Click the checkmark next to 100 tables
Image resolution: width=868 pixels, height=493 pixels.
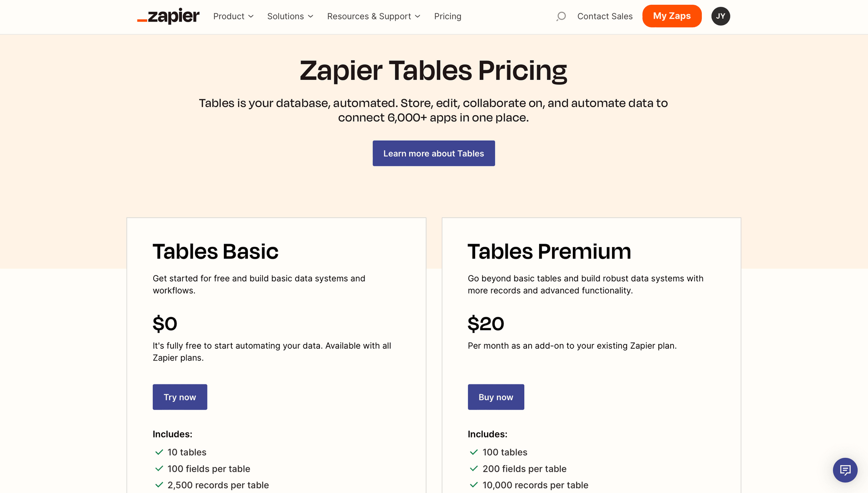[x=473, y=452]
